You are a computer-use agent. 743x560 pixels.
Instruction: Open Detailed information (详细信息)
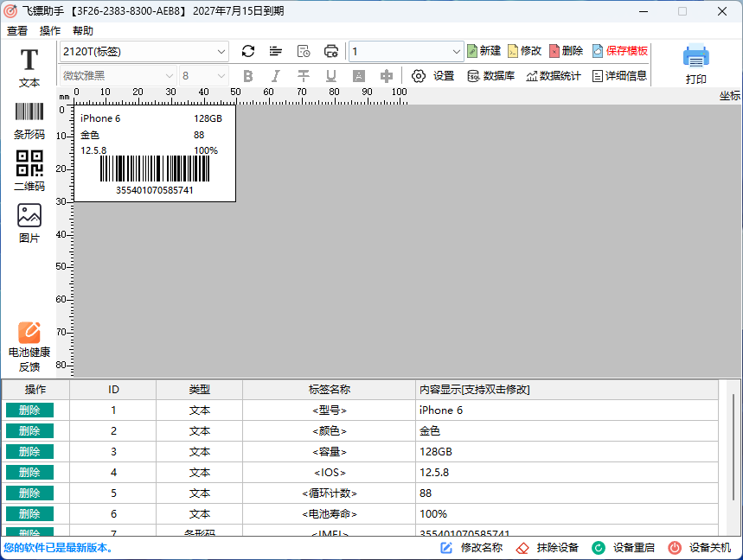pos(619,76)
